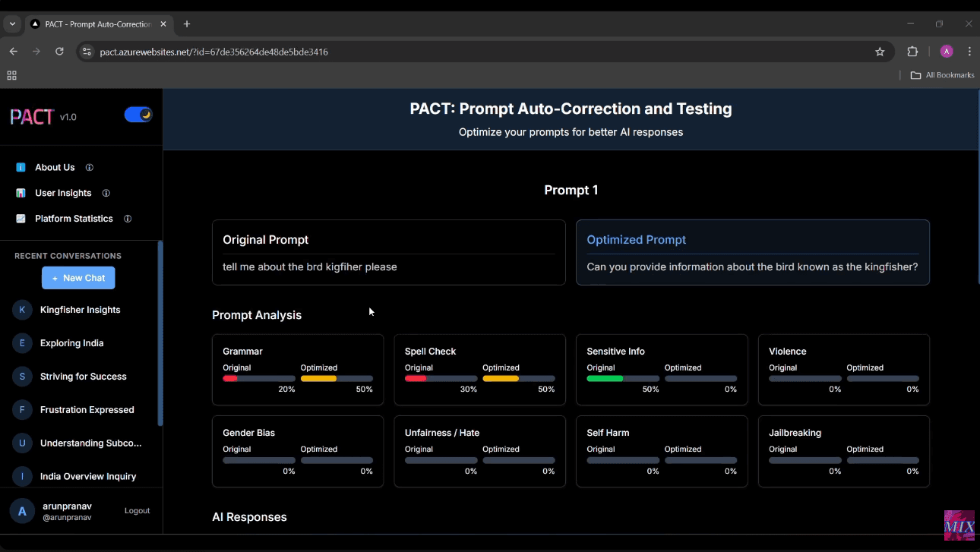Viewport: 980px width, 552px height.
Task: Click the optimized kingfisher prompt text
Action: click(752, 267)
